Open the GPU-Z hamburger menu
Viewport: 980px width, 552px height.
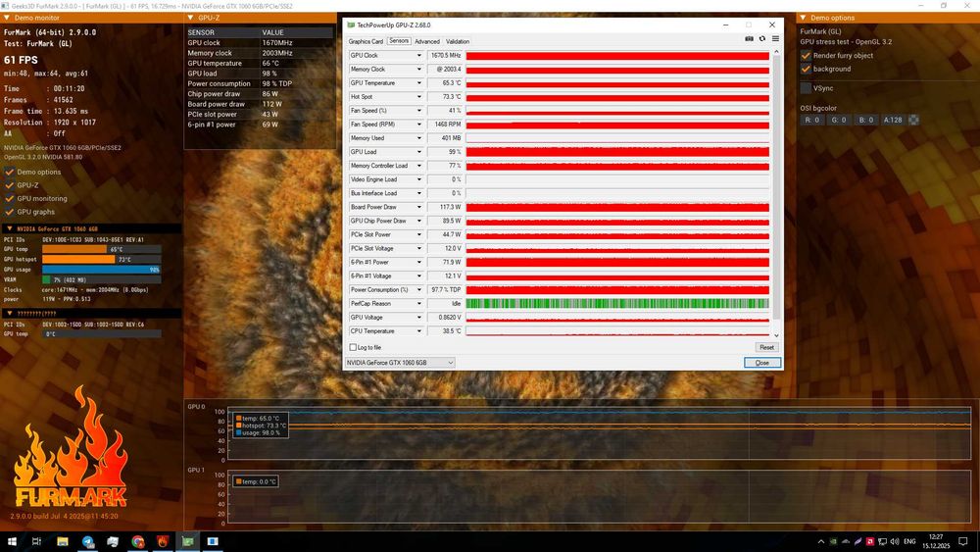click(x=775, y=39)
